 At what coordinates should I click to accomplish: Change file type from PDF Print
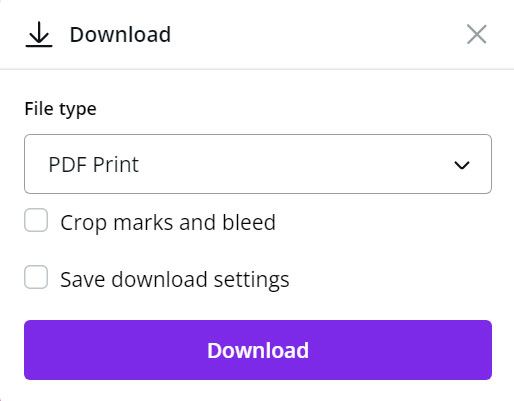[x=258, y=164]
